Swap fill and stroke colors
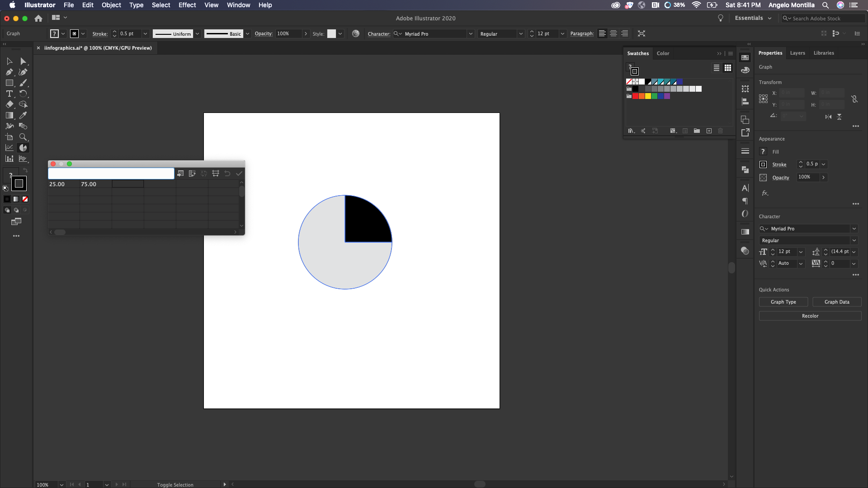The width and height of the screenshot is (868, 488). pos(25,170)
